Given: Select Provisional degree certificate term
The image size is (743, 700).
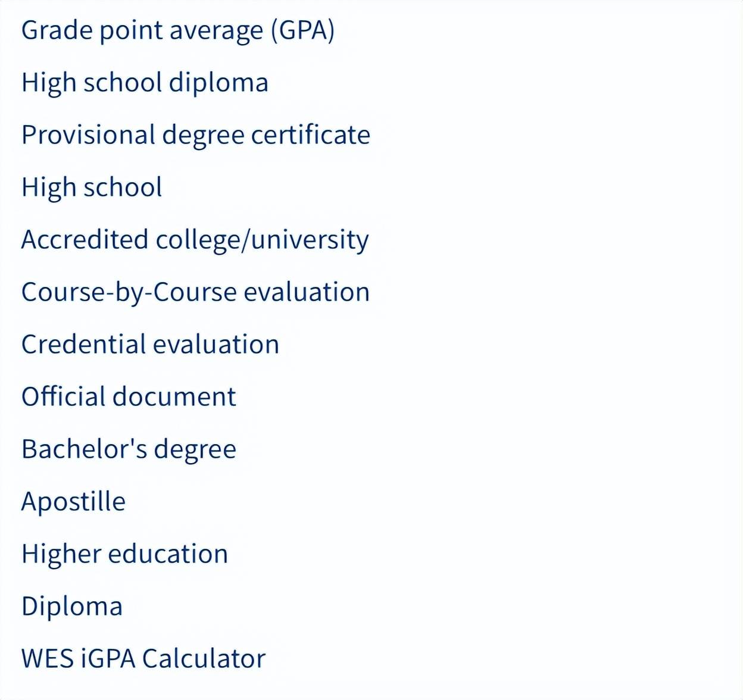Looking at the screenshot, I should (x=195, y=135).
